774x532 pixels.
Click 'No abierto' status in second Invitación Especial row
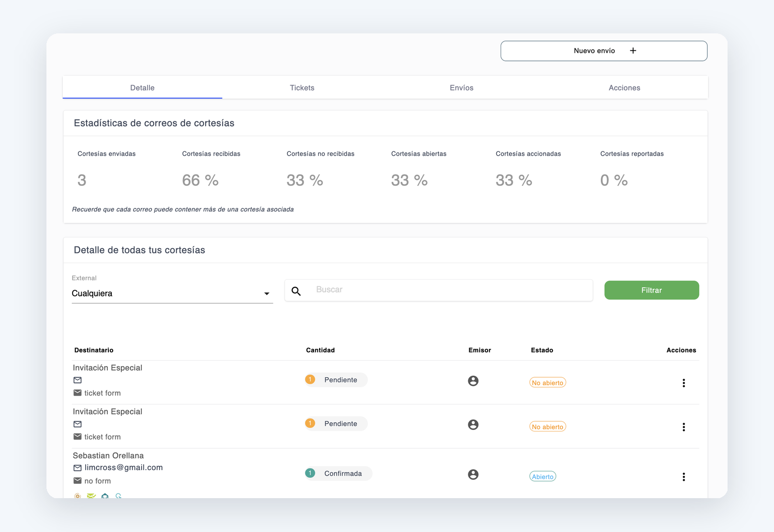548,427
